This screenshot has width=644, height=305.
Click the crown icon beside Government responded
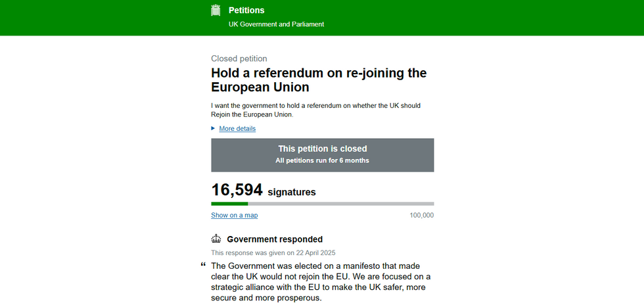pyautogui.click(x=216, y=239)
